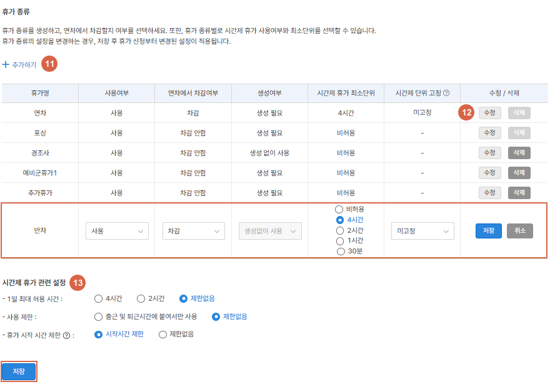Screen dimensions: 550x392
Task: Save the 반차 row with blue 저장
Action: coord(489,231)
